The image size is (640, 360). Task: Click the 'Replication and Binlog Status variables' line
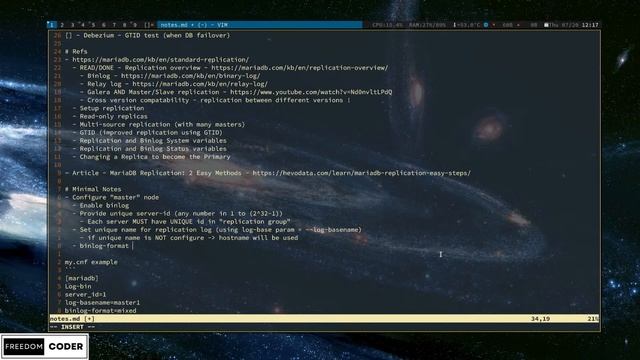[x=149, y=149]
